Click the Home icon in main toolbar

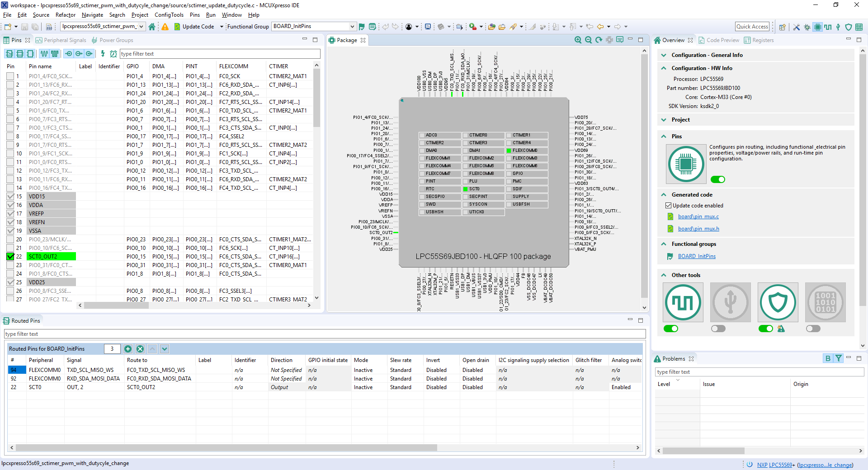click(x=152, y=27)
